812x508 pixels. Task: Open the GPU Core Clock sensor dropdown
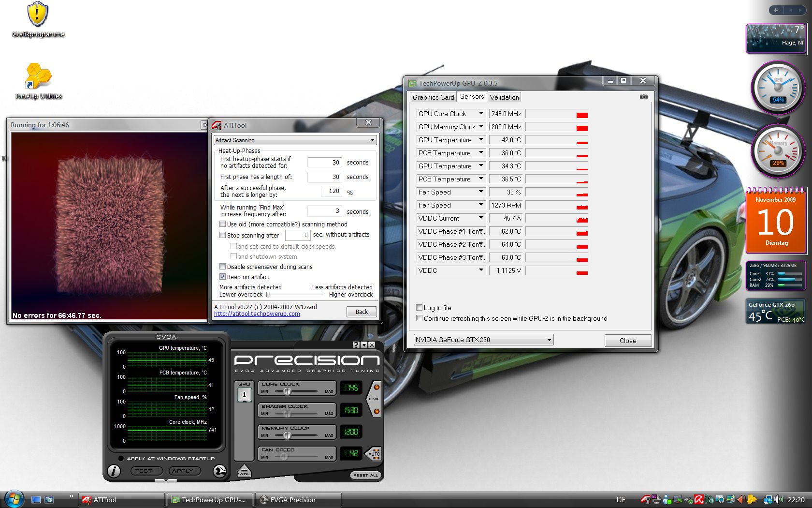point(481,113)
